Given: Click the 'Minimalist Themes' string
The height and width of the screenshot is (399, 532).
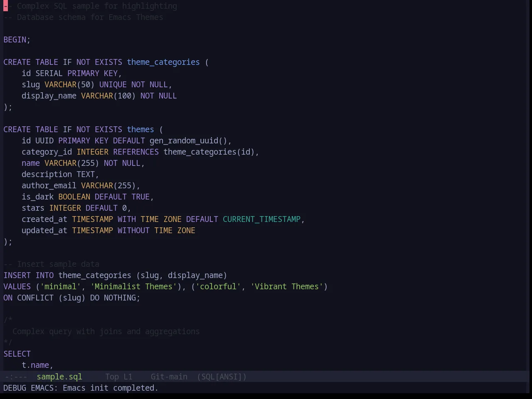Looking at the screenshot, I should (x=133, y=286).
